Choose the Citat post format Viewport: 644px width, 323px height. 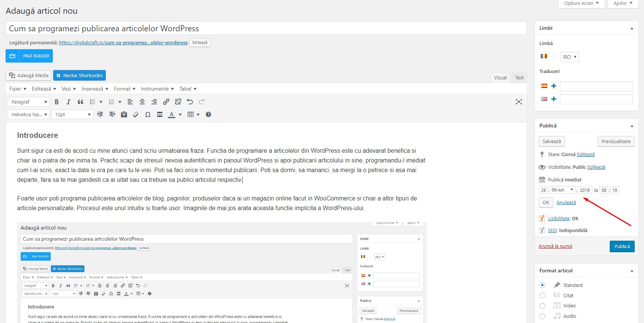click(x=542, y=295)
